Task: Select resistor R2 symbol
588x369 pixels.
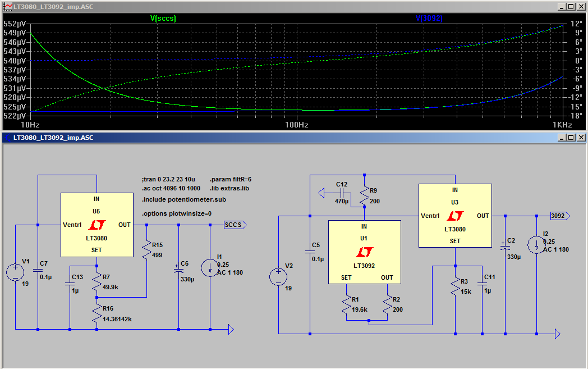Action: [387, 304]
